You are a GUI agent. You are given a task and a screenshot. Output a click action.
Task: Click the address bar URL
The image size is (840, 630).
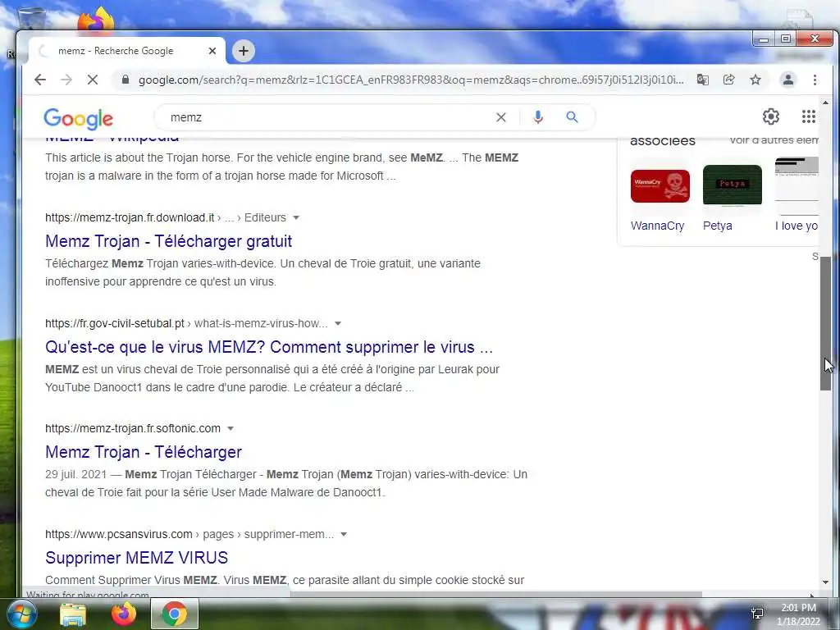[411, 80]
